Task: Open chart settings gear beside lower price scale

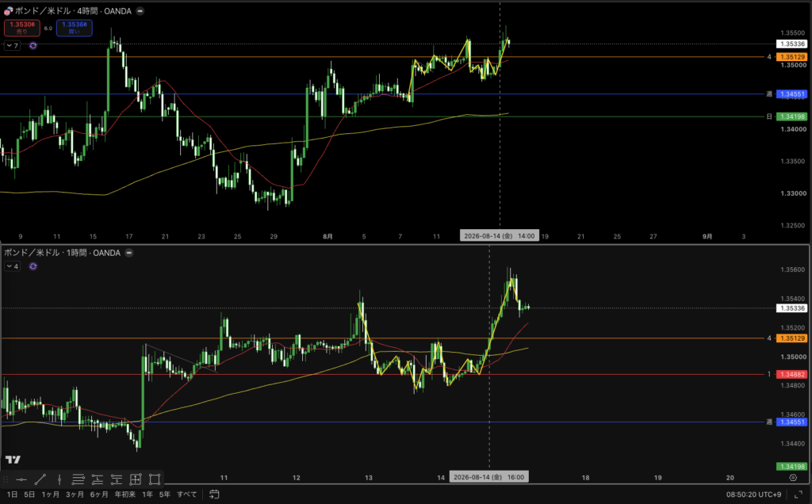Action: (x=793, y=478)
